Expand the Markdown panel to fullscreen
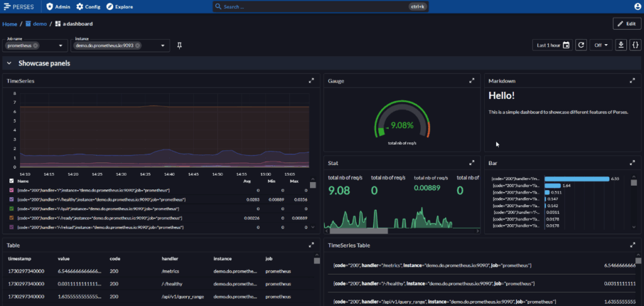Screen dimensions: 644x306 point(633,81)
